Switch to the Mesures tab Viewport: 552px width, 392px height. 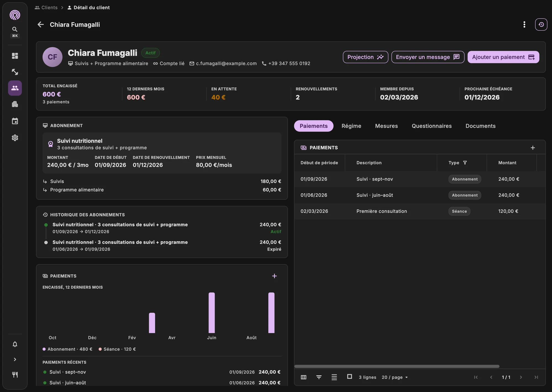pos(386,126)
